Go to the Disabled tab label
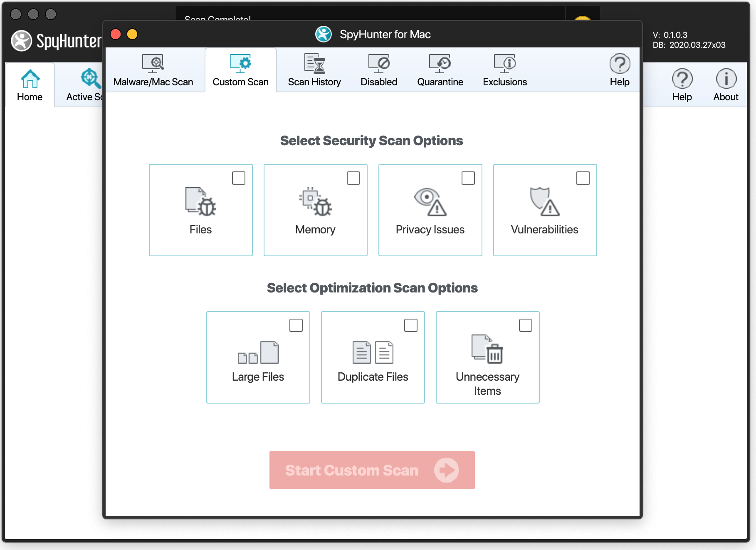Screen dimensions: 756x550 [x=379, y=82]
